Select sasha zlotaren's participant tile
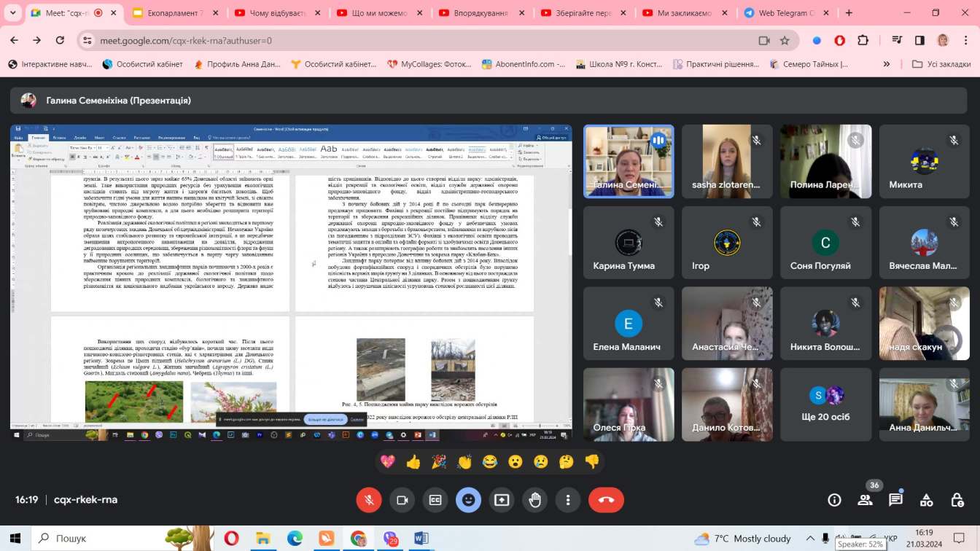 [x=727, y=162]
